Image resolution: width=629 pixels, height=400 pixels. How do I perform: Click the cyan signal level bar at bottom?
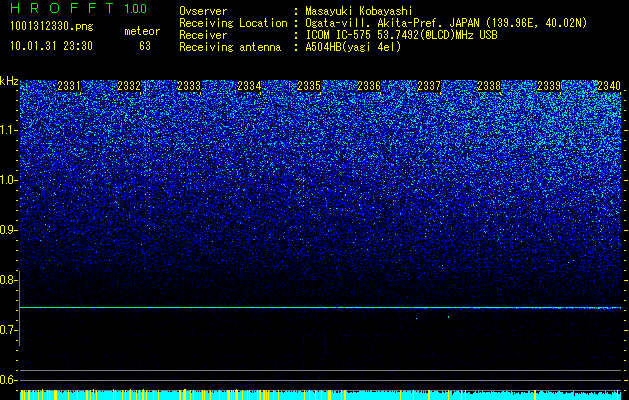pyautogui.click(x=320, y=394)
